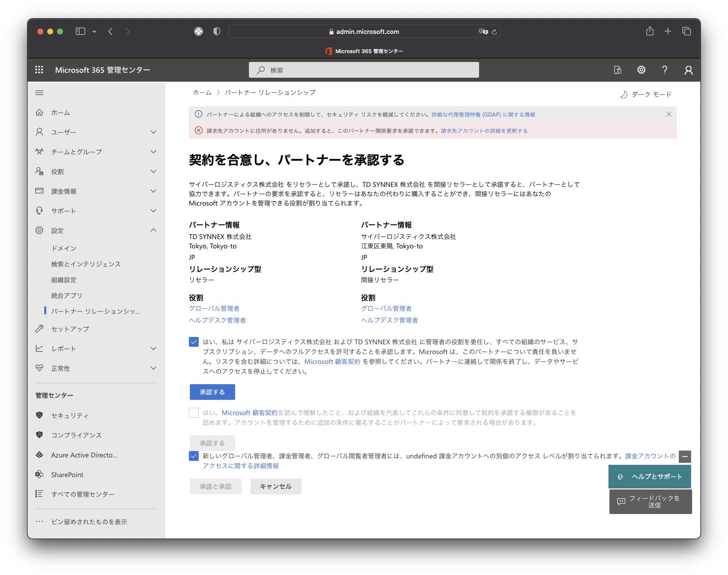
Task: Click the キャンセル button
Action: point(276,486)
